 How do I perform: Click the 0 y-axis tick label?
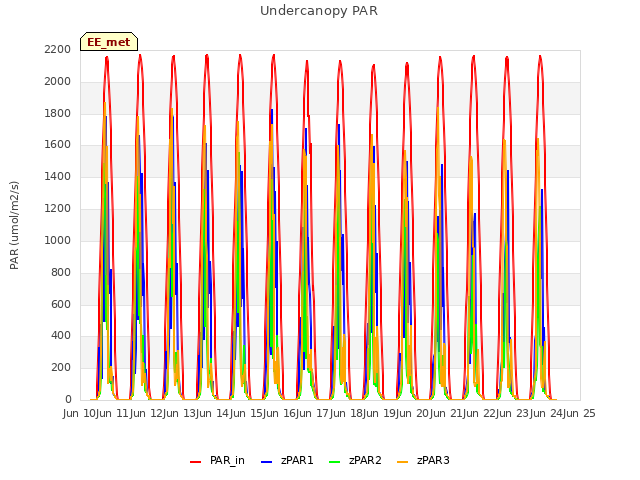pos(68,399)
